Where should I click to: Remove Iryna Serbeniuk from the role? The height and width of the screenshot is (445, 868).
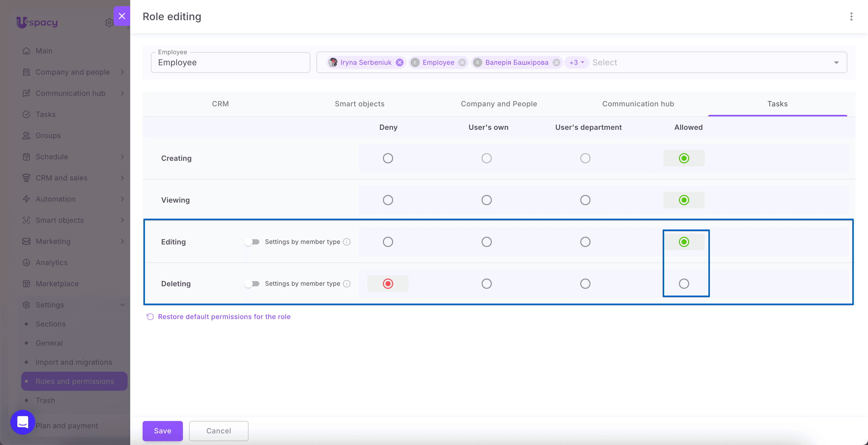click(400, 62)
